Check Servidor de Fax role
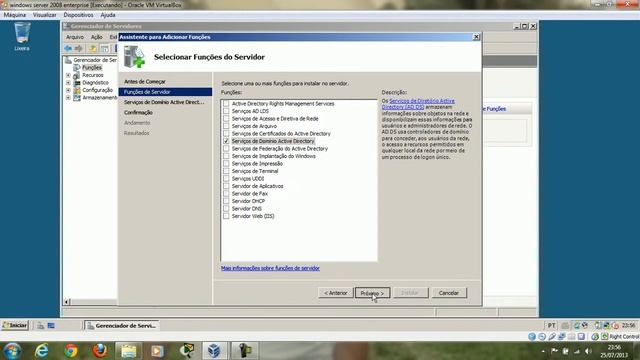This screenshot has width=640, height=360. pyautogui.click(x=226, y=193)
